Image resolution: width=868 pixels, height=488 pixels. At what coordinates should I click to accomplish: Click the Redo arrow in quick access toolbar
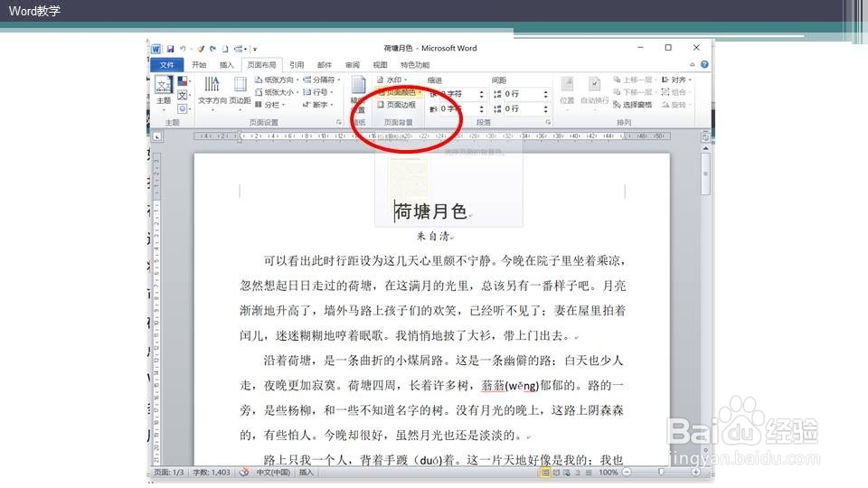coord(212,49)
